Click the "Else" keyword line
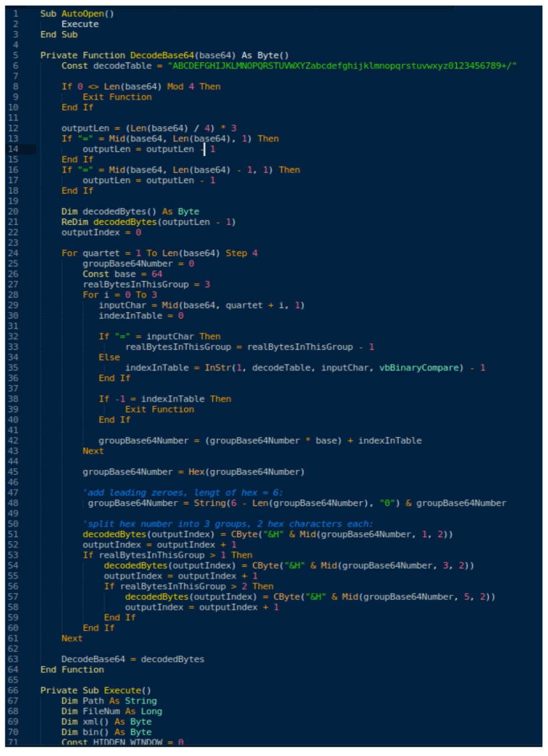This screenshot has width=548, height=756. [109, 357]
